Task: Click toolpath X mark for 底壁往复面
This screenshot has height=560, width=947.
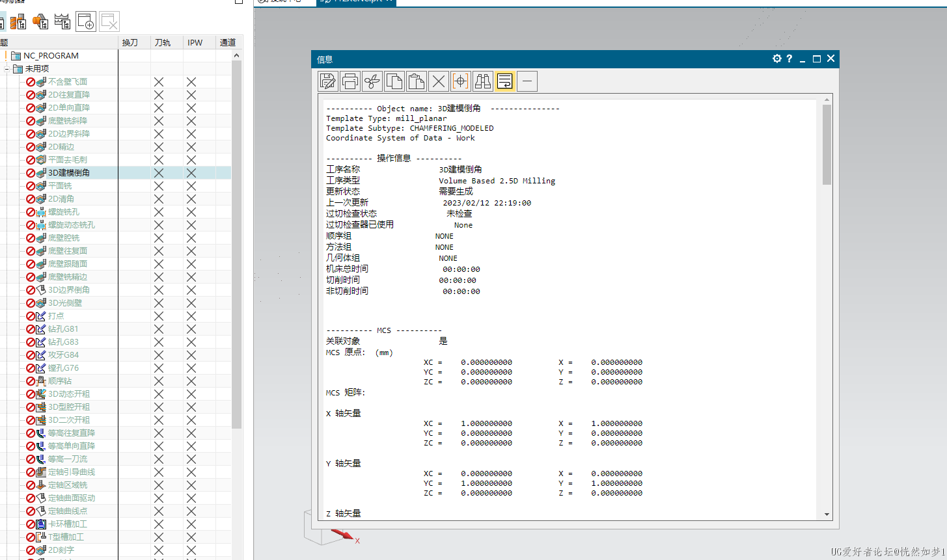Action: click(159, 251)
